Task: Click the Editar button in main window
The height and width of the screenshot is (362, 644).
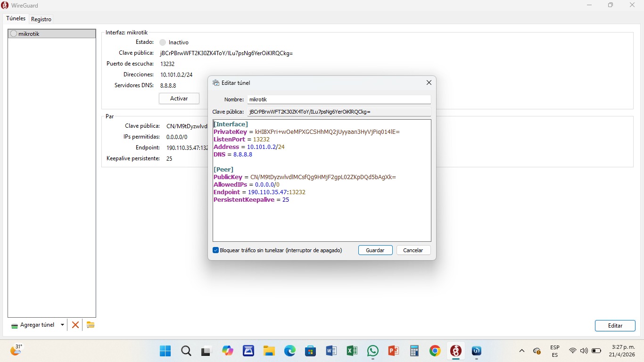Action: [x=615, y=326]
